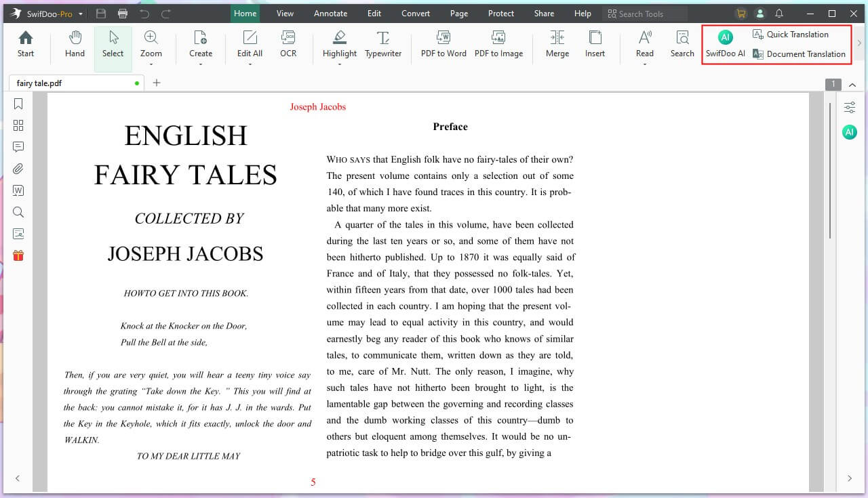Click Document Translation
This screenshot has height=498, width=868.
799,54
